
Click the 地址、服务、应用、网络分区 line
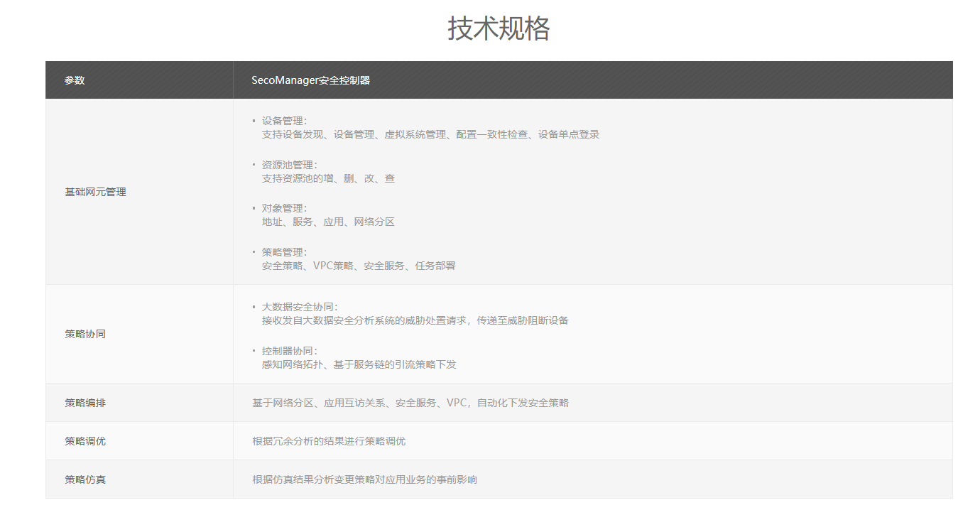pos(328,222)
